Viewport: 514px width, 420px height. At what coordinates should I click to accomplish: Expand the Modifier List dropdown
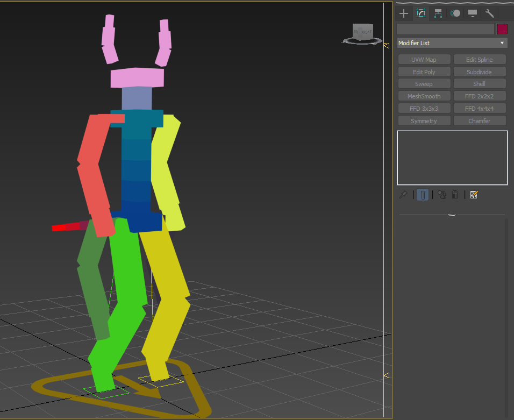(x=452, y=43)
